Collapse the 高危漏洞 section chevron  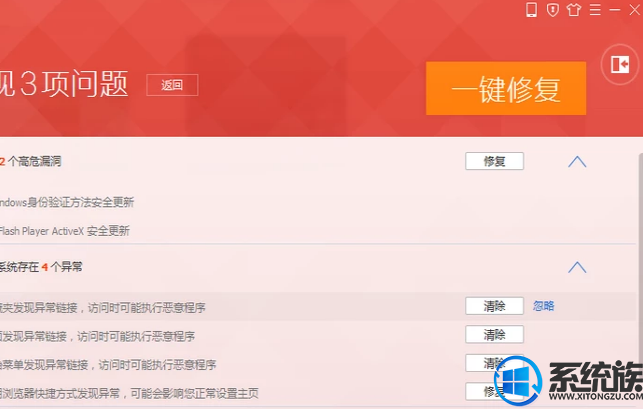pyautogui.click(x=577, y=162)
